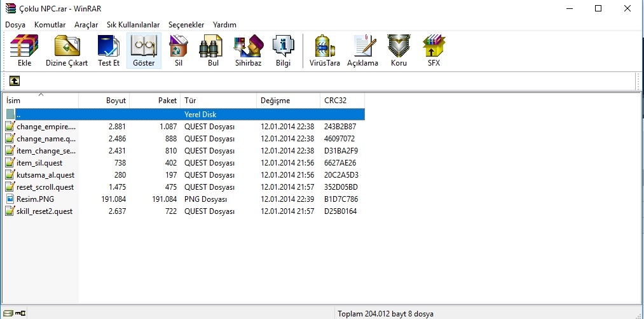The width and height of the screenshot is (644, 319).
Task: Select skill_reset2.quest file name
Action: point(45,211)
